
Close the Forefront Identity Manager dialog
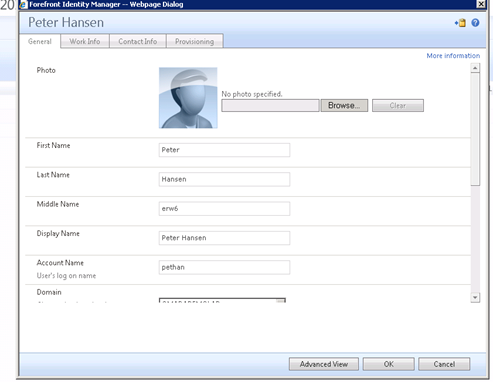coord(481,4)
